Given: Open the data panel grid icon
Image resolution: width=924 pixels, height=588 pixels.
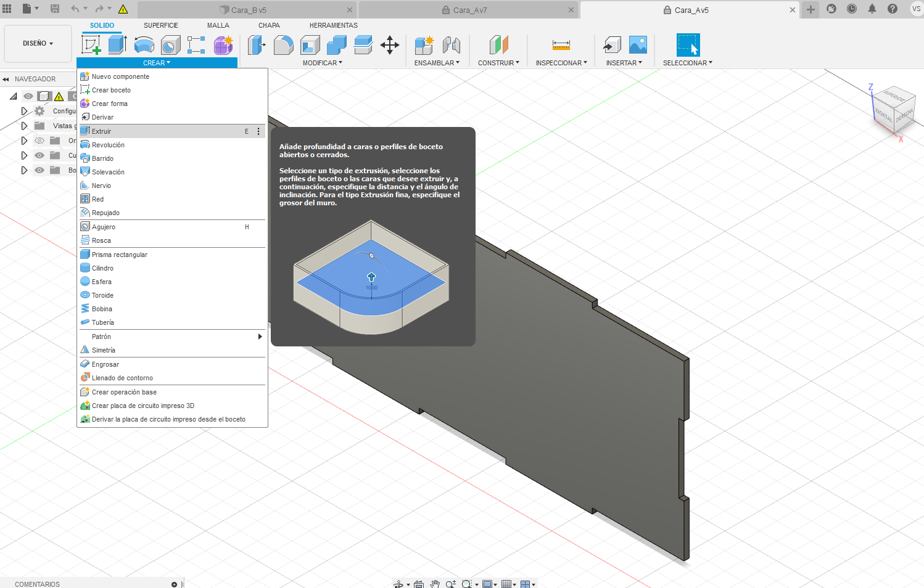Looking at the screenshot, I should [7, 9].
